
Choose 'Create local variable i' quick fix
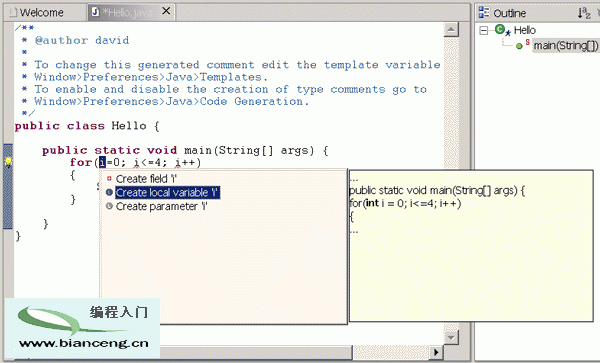click(168, 192)
